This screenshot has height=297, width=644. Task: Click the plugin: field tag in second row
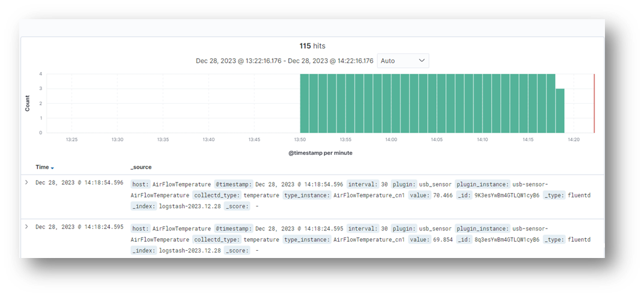tap(404, 228)
